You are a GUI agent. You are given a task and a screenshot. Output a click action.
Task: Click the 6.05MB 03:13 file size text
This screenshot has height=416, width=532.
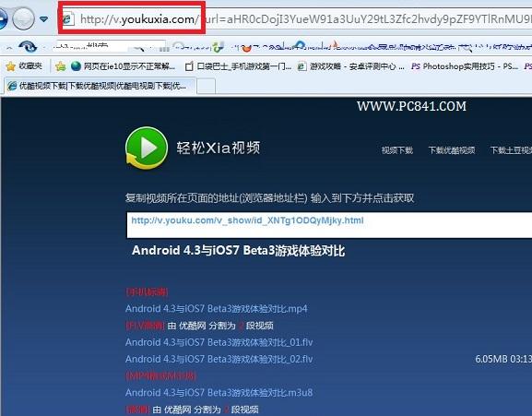click(x=503, y=359)
